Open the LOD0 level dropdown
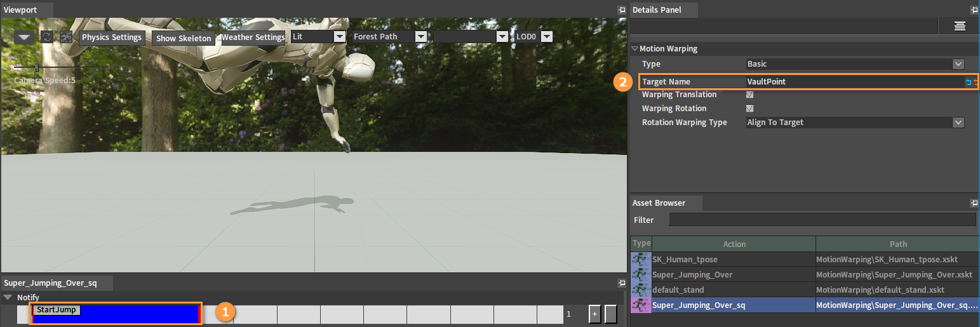This screenshot has height=327, width=980. click(534, 37)
